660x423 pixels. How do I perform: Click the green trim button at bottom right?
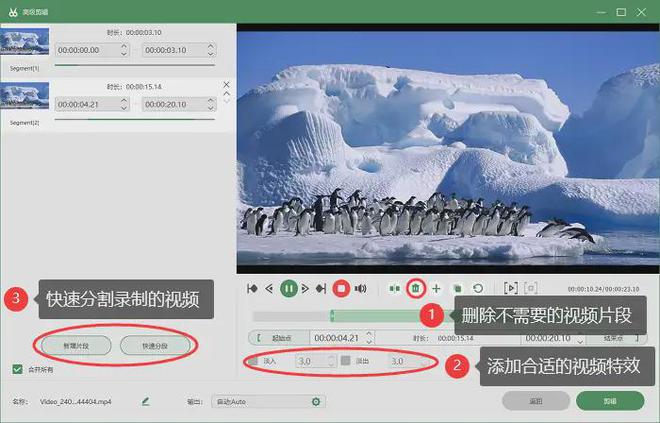610,401
